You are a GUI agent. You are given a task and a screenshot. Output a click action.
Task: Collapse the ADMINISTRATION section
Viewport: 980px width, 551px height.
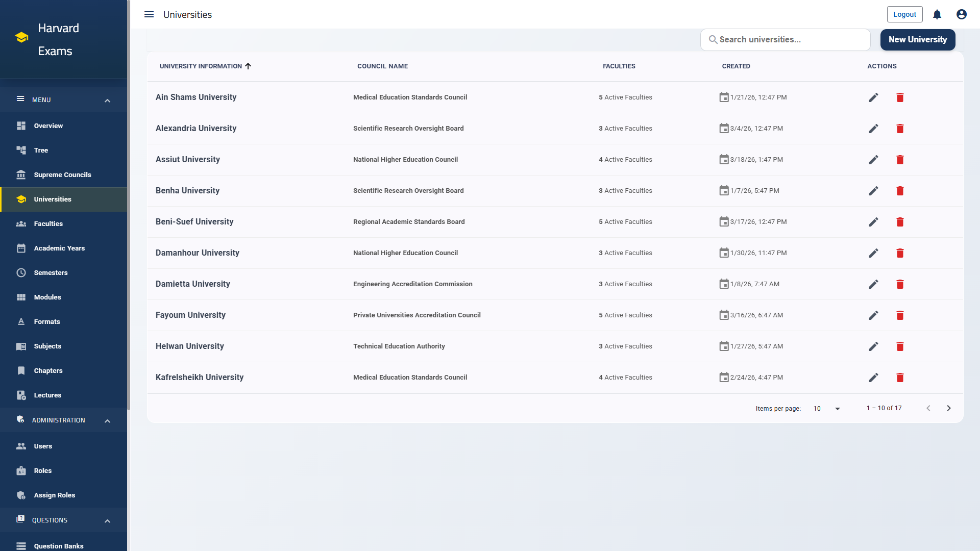[x=107, y=420]
